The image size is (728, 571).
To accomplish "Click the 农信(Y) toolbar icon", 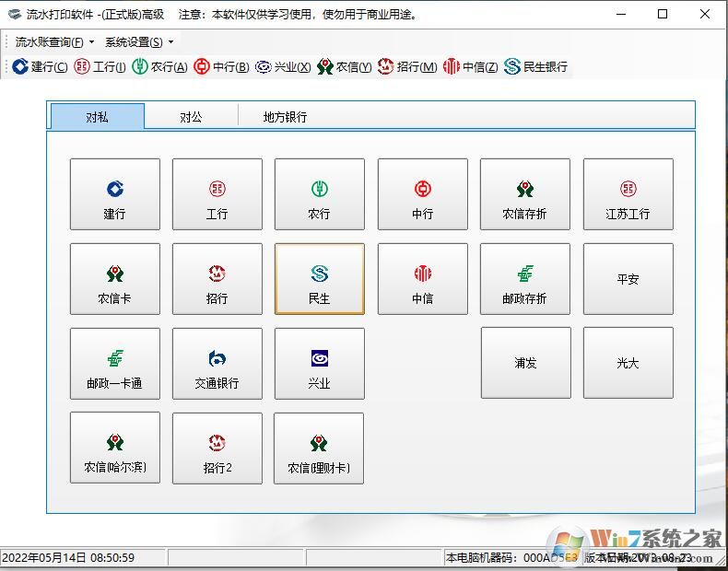I will [x=344, y=67].
